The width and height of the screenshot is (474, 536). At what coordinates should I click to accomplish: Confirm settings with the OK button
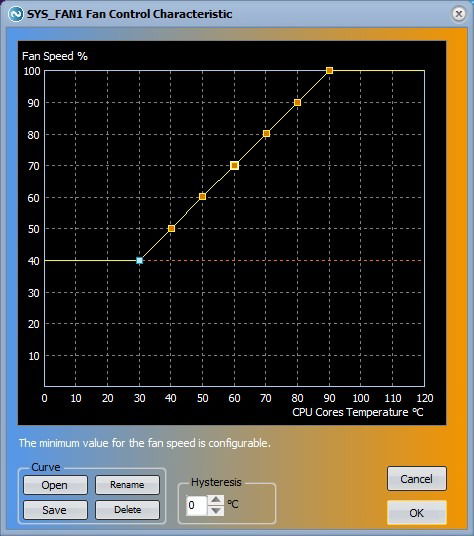(x=417, y=512)
